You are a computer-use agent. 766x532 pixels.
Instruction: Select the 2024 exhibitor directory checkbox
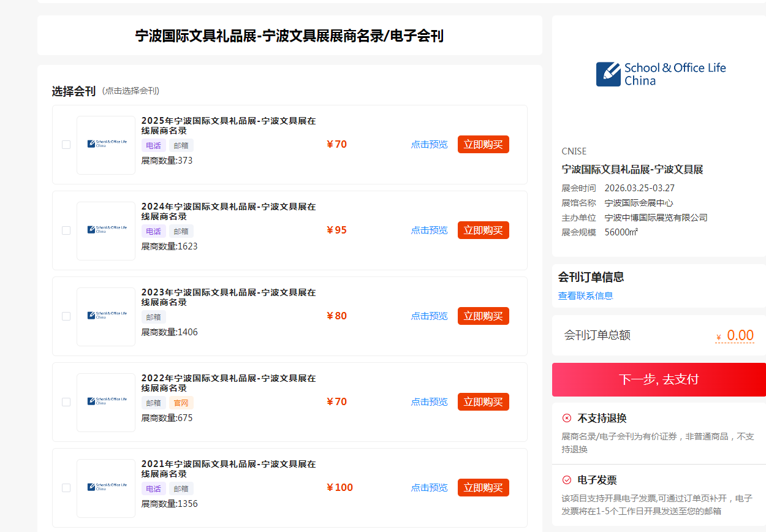66,230
